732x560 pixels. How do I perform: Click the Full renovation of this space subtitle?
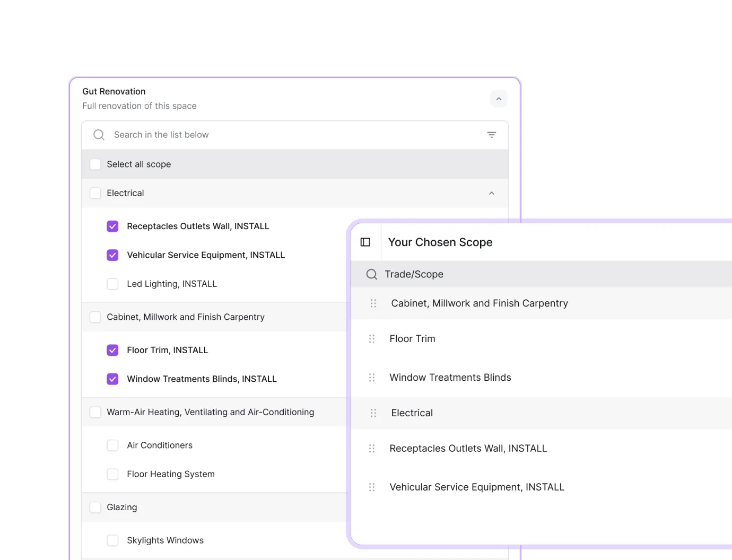tap(140, 106)
